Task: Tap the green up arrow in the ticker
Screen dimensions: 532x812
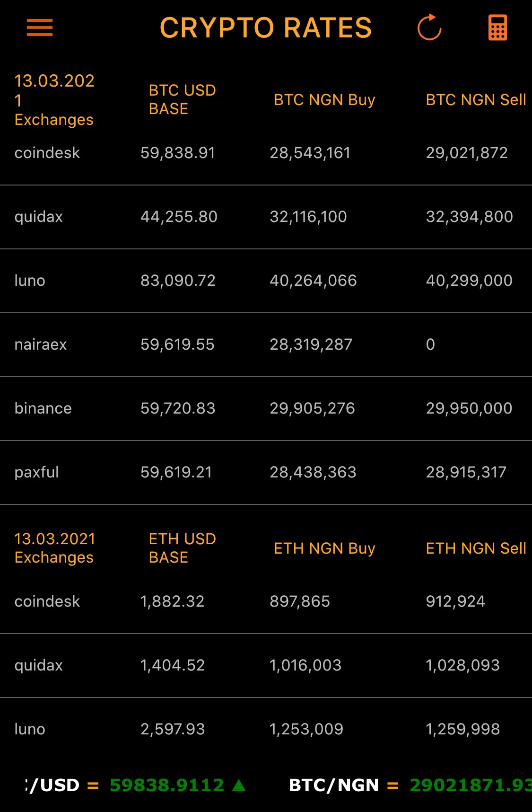Action: tap(239, 786)
